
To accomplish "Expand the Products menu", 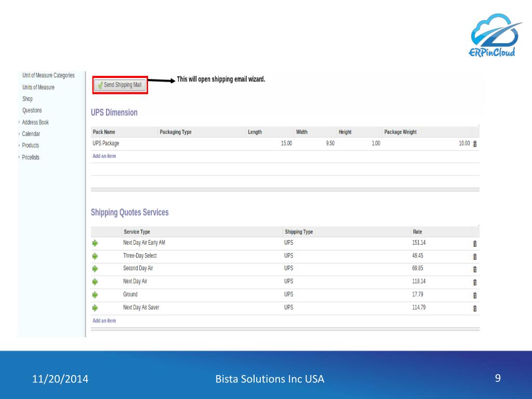I will pos(19,145).
